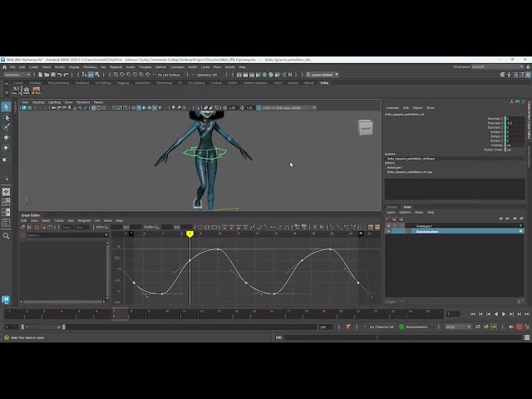The width and height of the screenshot is (532, 399).
Task: Open the Channels menu in Channel Box
Action: tap(392, 108)
